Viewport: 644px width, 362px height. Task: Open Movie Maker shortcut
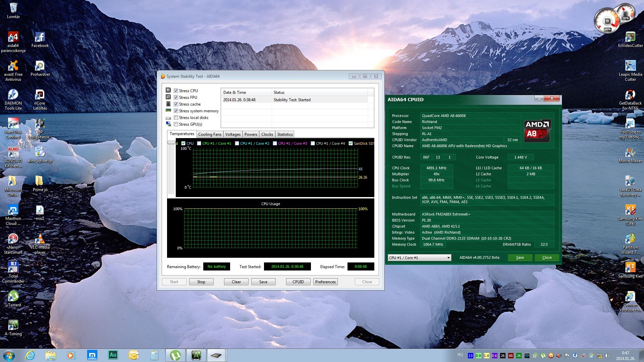click(630, 155)
